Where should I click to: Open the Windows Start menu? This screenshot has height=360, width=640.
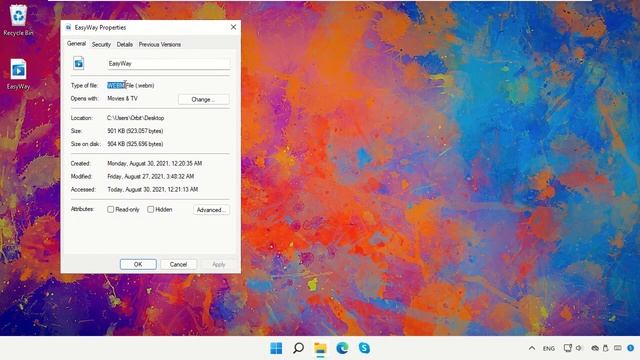(x=276, y=348)
